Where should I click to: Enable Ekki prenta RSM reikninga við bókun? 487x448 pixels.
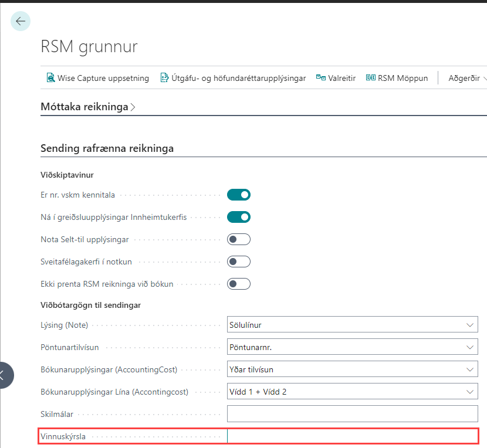[239, 284]
